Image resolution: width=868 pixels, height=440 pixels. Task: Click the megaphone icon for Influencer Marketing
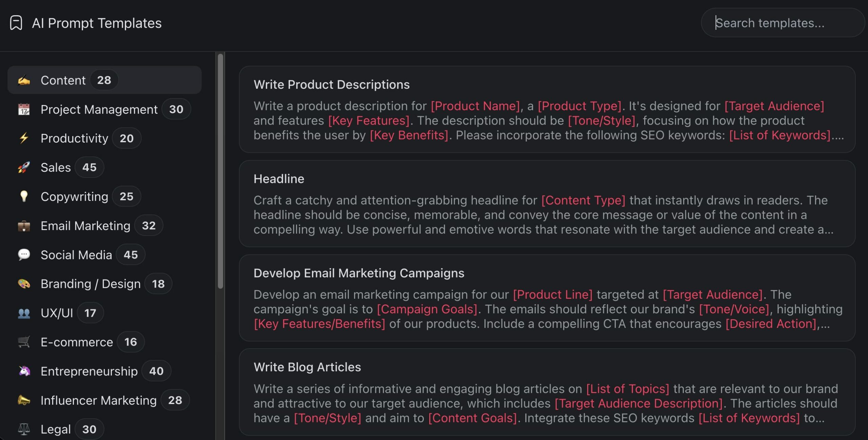[x=24, y=400]
